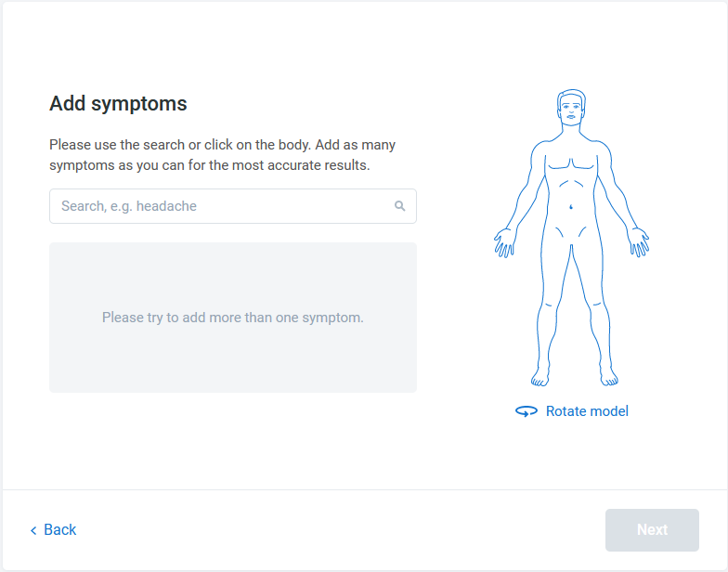Select the figure's hand on the left side

503,241
